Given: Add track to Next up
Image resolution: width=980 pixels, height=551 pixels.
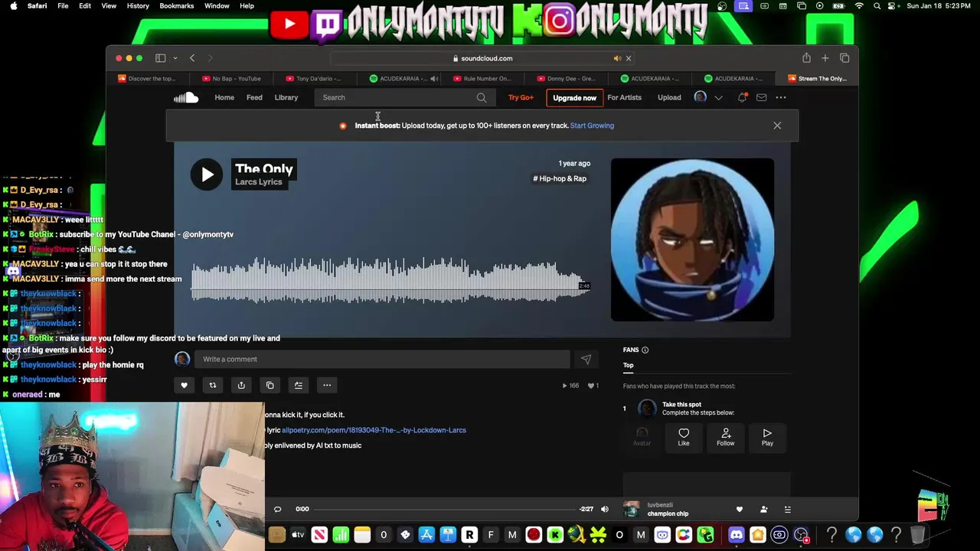Looking at the screenshot, I should coord(299,386).
